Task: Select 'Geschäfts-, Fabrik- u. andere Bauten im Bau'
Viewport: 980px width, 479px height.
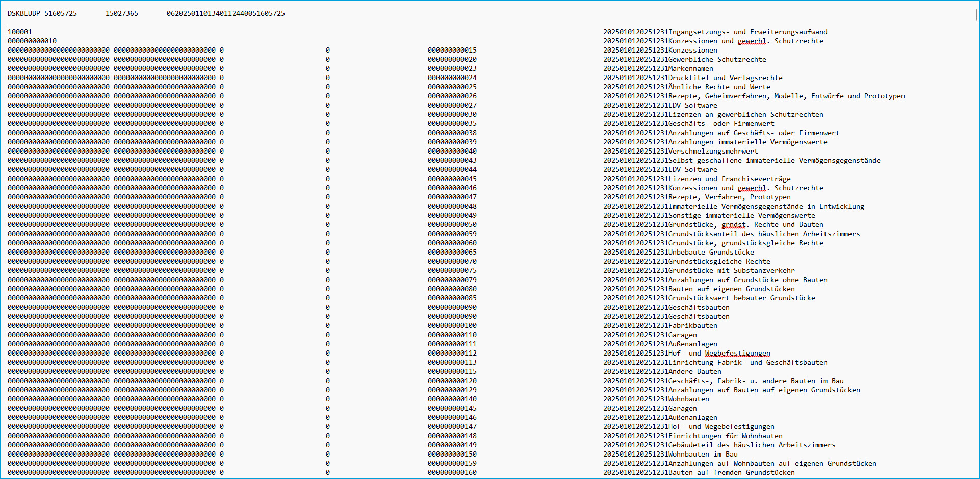Action: pyautogui.click(x=756, y=381)
